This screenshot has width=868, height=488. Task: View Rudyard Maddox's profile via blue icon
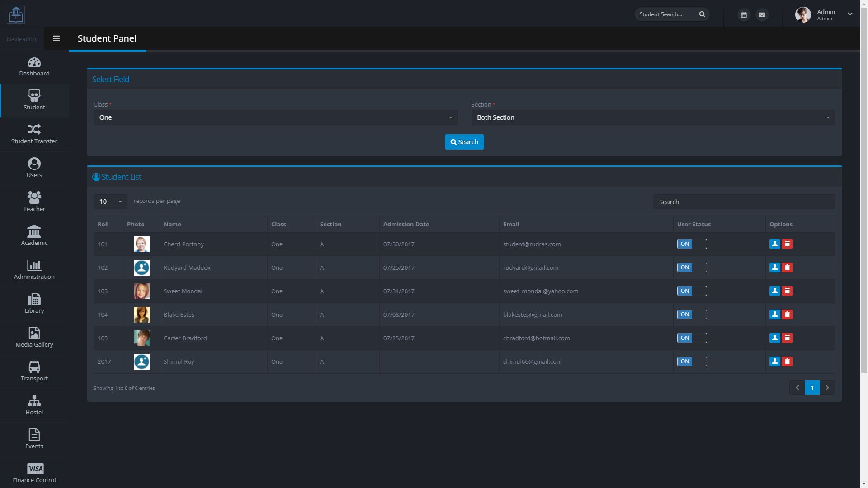774,267
